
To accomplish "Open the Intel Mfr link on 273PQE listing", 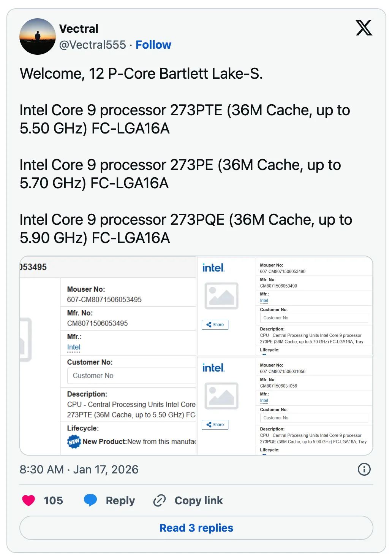I will (264, 400).
